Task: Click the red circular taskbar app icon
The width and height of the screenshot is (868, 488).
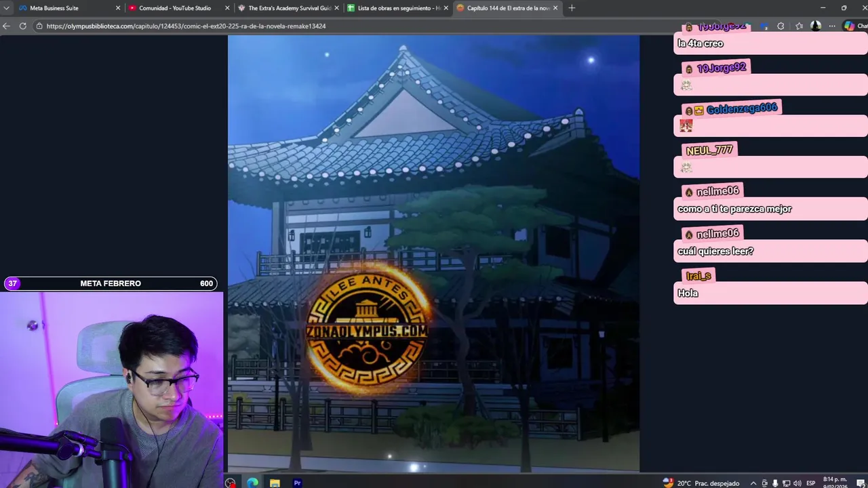Action: pyautogui.click(x=231, y=483)
